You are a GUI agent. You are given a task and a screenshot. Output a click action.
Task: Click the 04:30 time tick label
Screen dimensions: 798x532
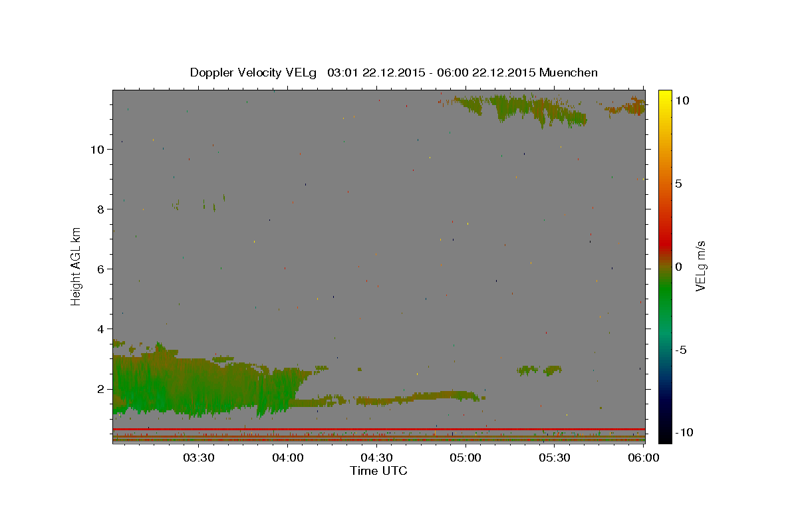click(377, 458)
